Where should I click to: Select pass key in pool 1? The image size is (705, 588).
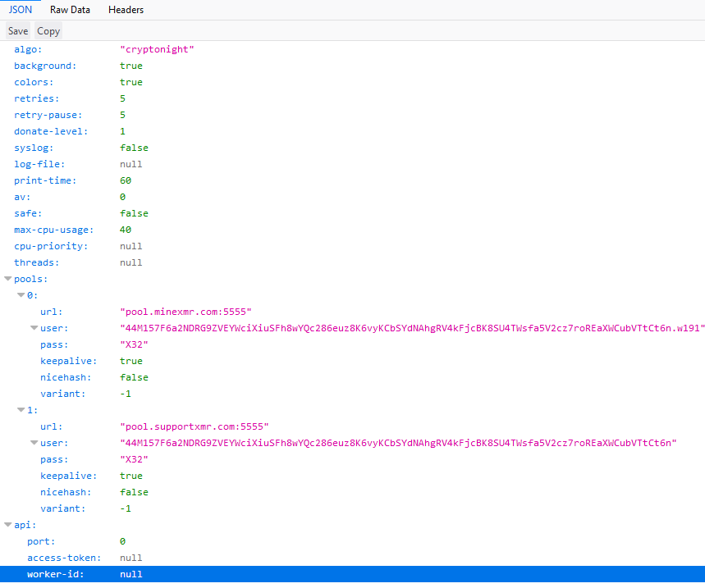[54, 459]
